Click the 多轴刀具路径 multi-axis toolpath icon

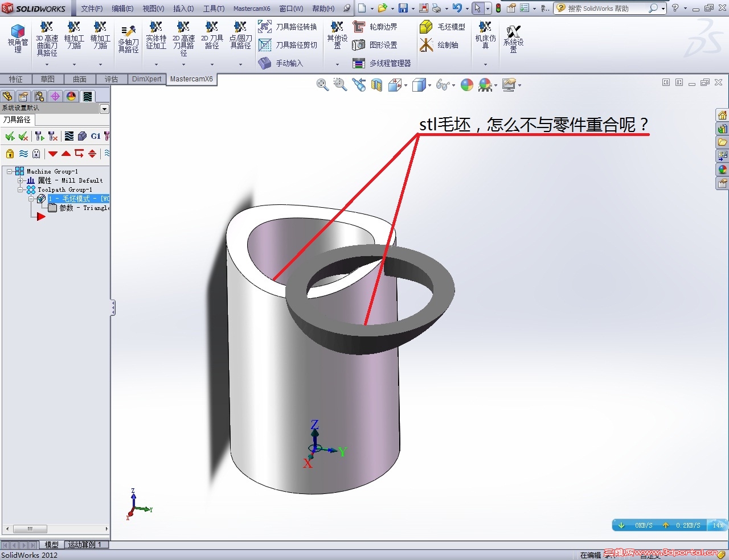coord(128,39)
